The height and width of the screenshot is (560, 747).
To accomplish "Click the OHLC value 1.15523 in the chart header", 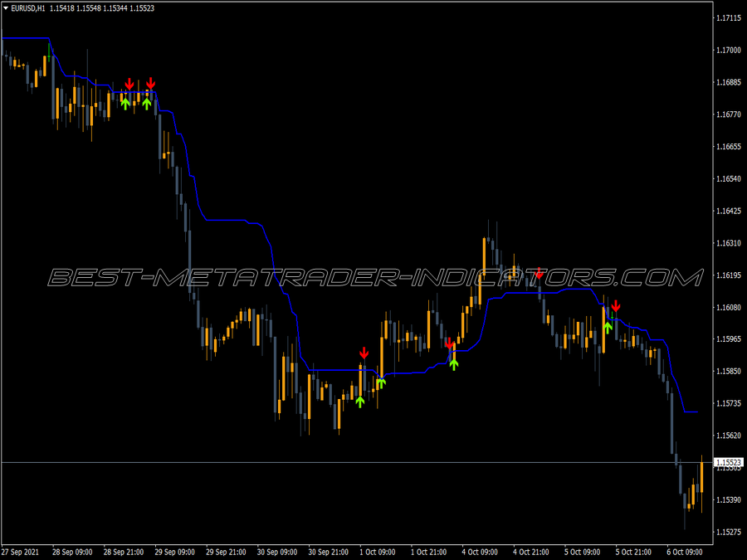I will pyautogui.click(x=142, y=8).
